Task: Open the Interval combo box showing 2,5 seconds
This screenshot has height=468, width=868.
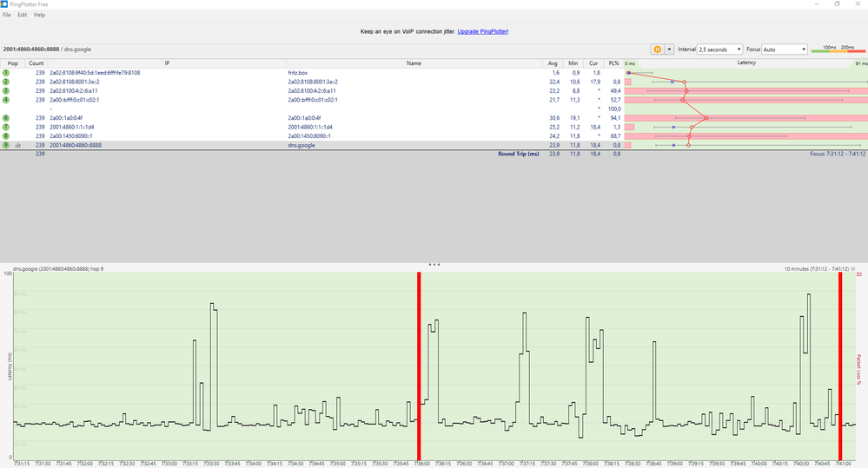Action: [x=719, y=49]
